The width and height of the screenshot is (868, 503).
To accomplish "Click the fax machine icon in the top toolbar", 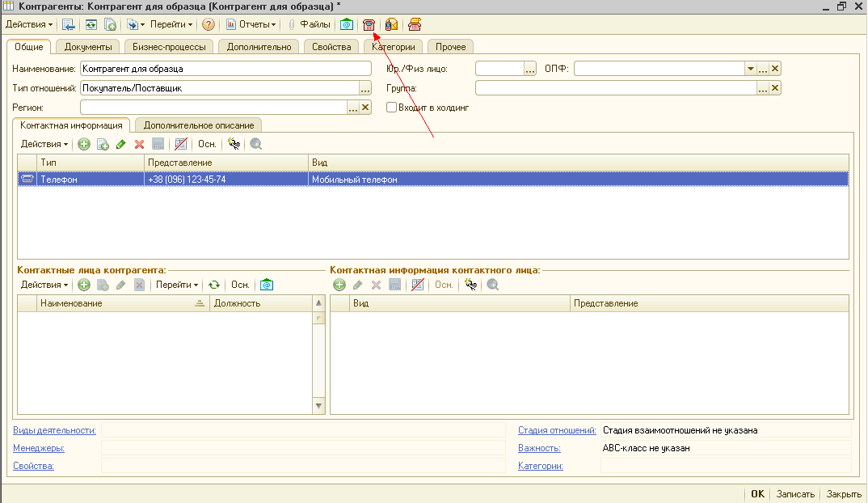I will click(415, 24).
